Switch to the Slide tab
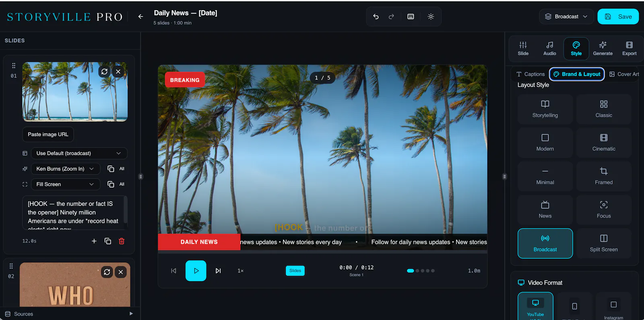The height and width of the screenshot is (320, 644). [523, 49]
